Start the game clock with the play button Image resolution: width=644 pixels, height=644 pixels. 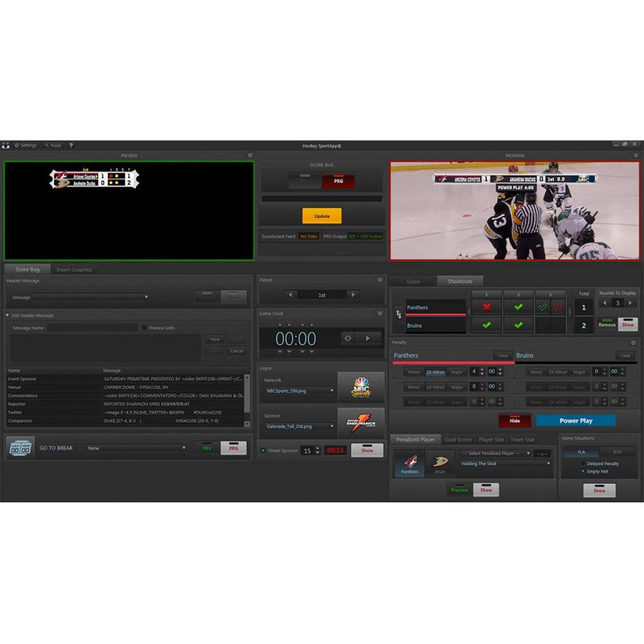pos(368,338)
